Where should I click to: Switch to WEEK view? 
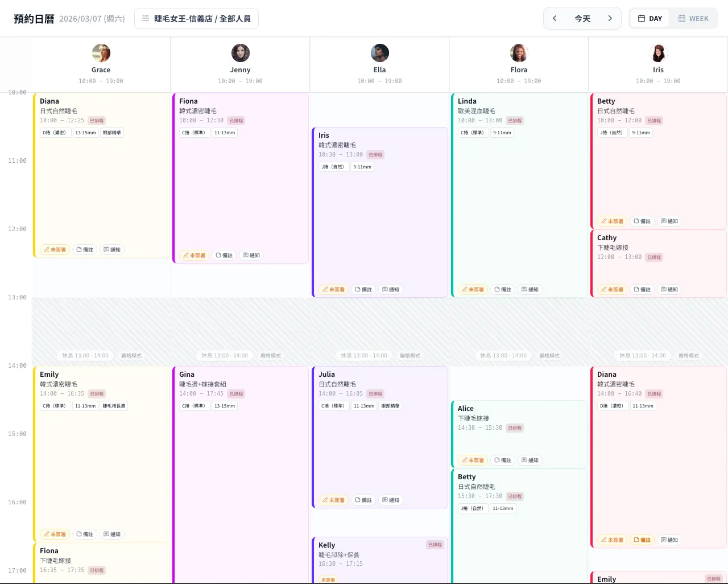click(693, 18)
